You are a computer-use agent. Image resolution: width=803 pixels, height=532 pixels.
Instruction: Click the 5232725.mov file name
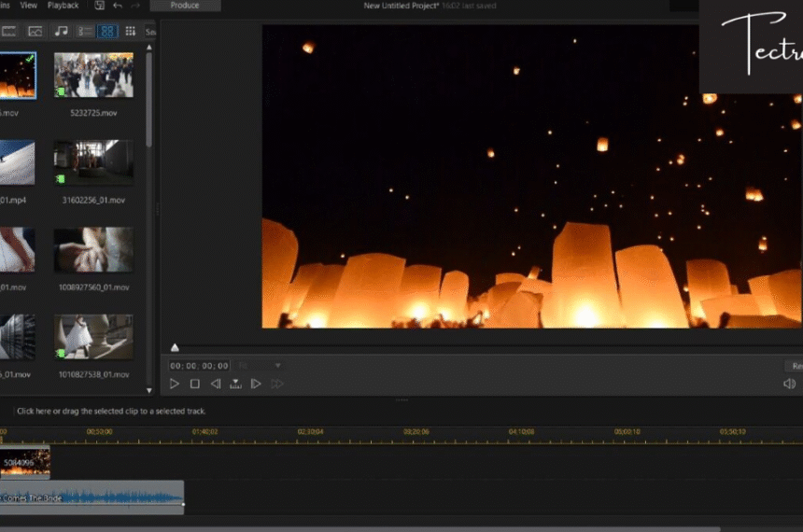point(93,113)
